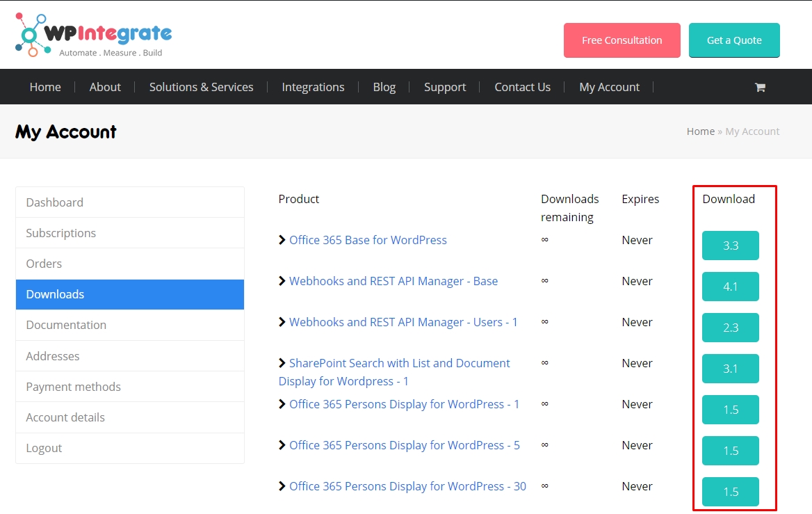Open Webhooks and REST API Manager - Base link
Viewport: 812px width, 514px height.
coord(393,281)
